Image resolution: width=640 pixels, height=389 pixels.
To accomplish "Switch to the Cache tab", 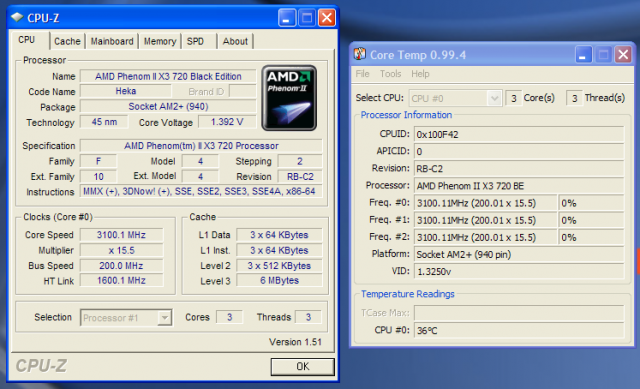I will pos(67,41).
